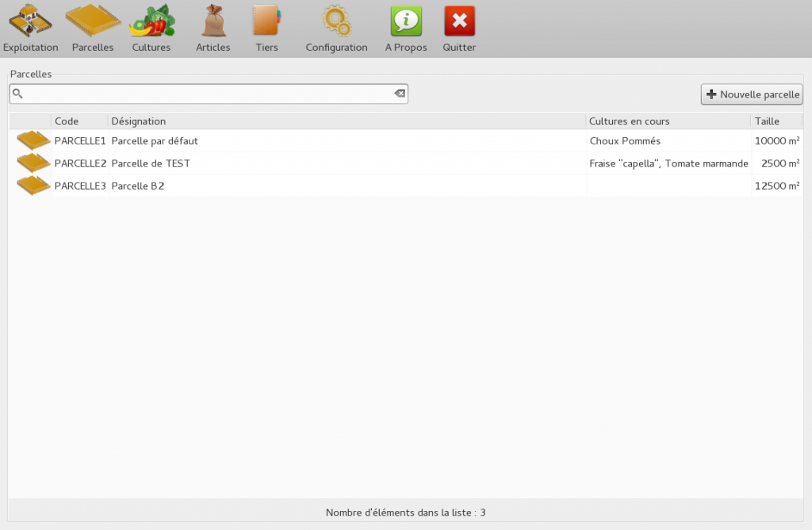Open the Tiers notebook icon
This screenshot has width=812, height=530.
(x=266, y=29)
